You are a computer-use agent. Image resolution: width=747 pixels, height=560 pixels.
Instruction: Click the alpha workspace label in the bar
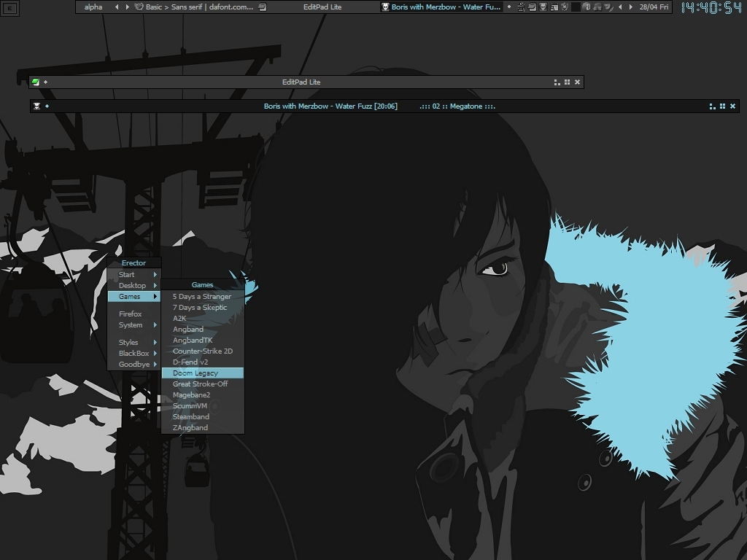point(93,7)
